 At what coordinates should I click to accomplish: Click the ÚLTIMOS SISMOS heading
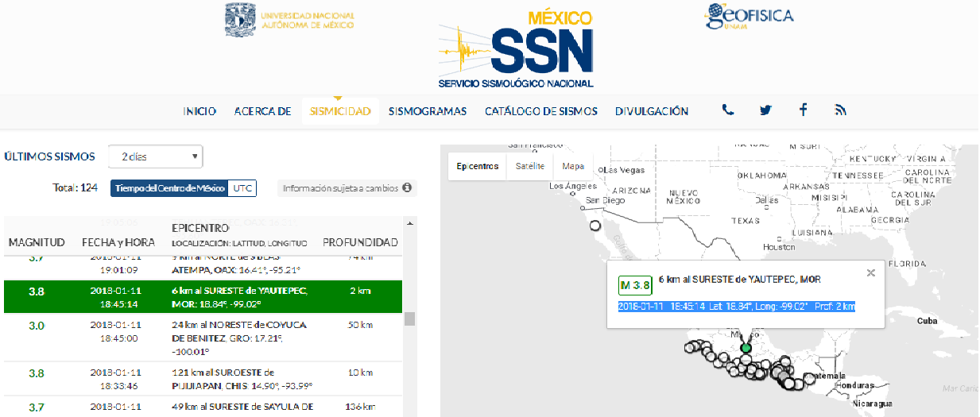click(x=49, y=156)
